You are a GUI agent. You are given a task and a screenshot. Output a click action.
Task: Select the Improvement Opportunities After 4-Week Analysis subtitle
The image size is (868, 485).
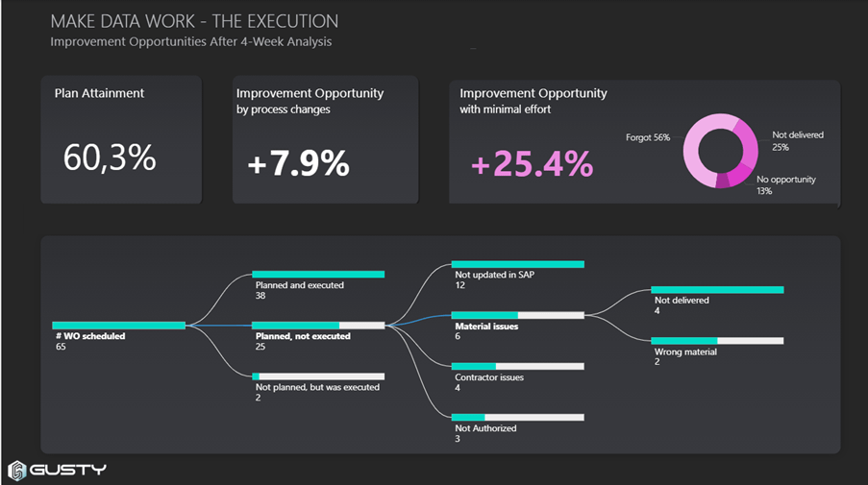(190, 41)
